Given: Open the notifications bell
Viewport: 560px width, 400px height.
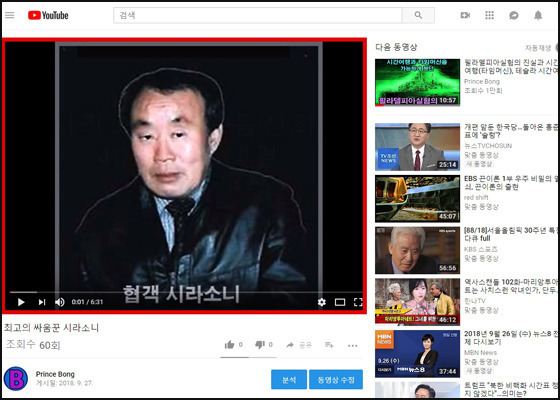Looking at the screenshot, I should click(538, 15).
